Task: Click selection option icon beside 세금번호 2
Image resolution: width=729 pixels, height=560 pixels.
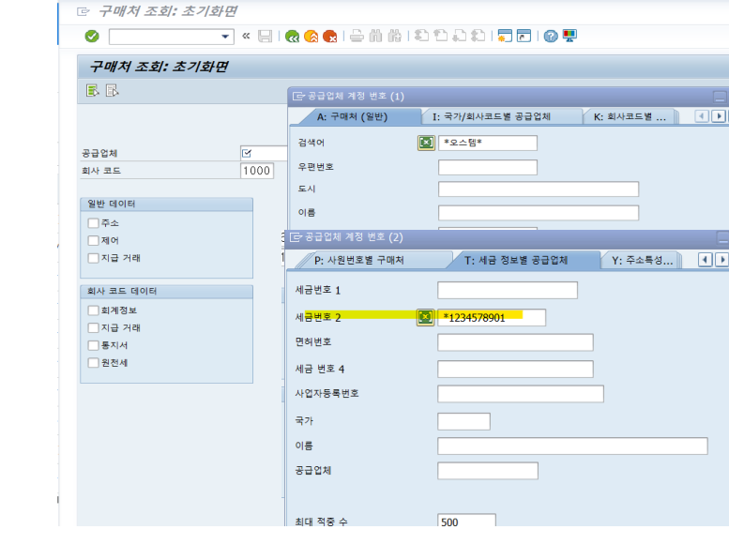Action: [425, 317]
